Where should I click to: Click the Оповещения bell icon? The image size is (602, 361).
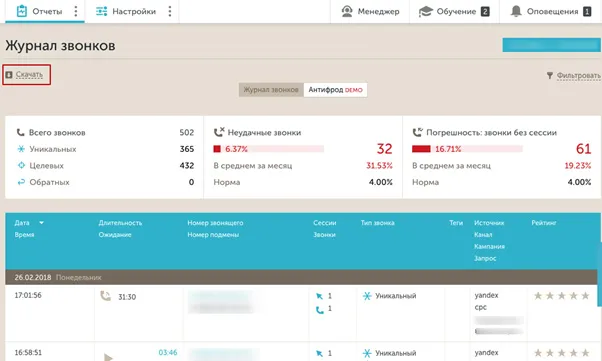point(516,11)
